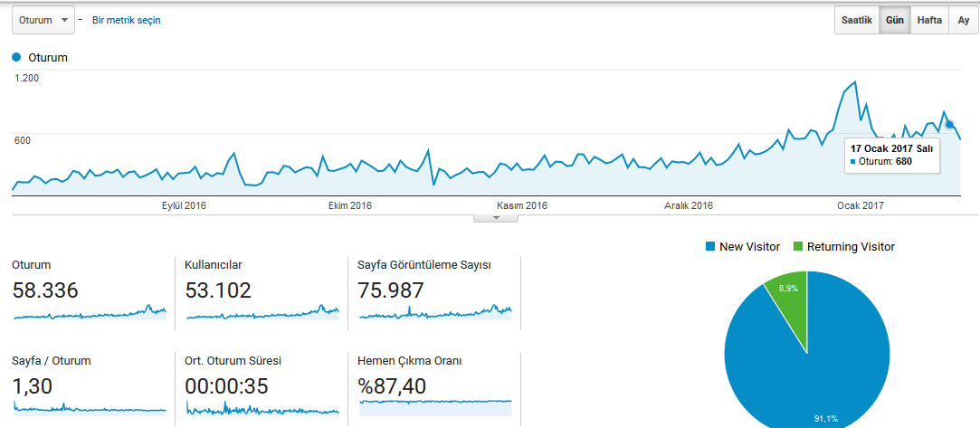980x428 pixels.
Task: Open the Ort. Oturum Süresi sparkline
Action: [x=262, y=408]
